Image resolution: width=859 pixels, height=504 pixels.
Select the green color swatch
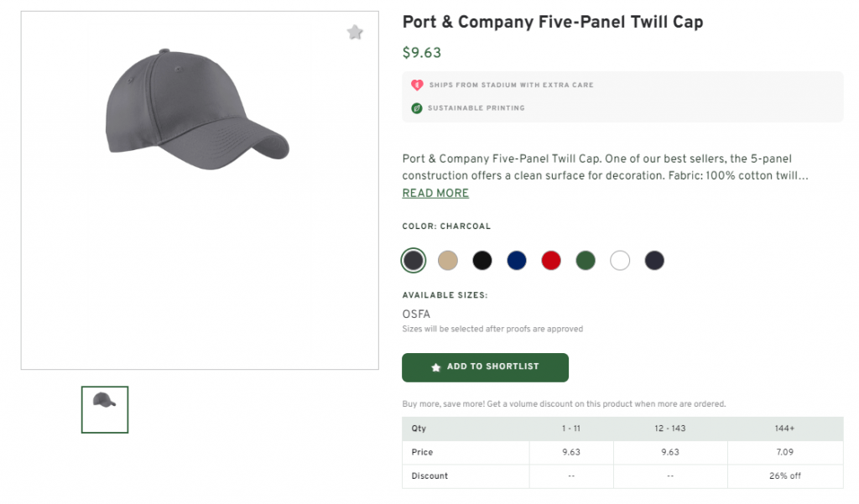[x=586, y=260]
